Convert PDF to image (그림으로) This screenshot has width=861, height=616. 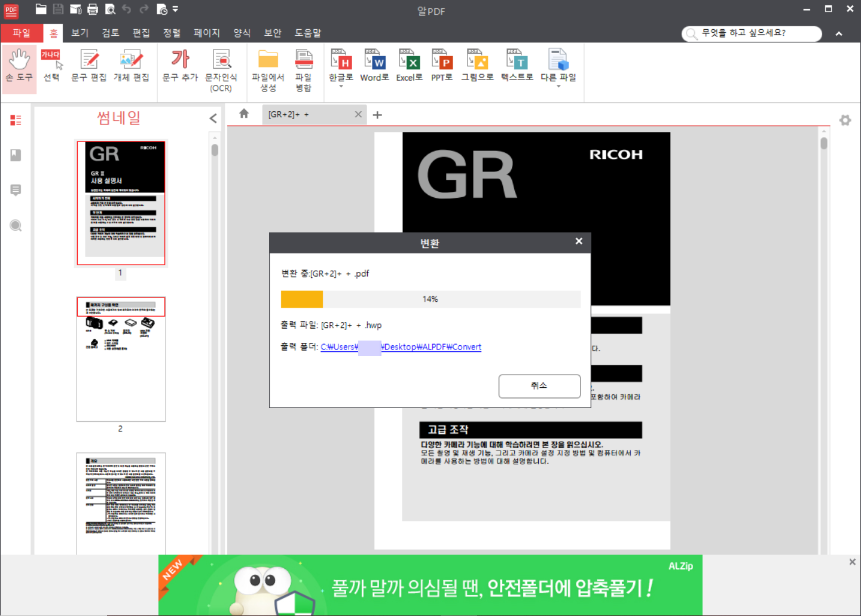coord(477,66)
